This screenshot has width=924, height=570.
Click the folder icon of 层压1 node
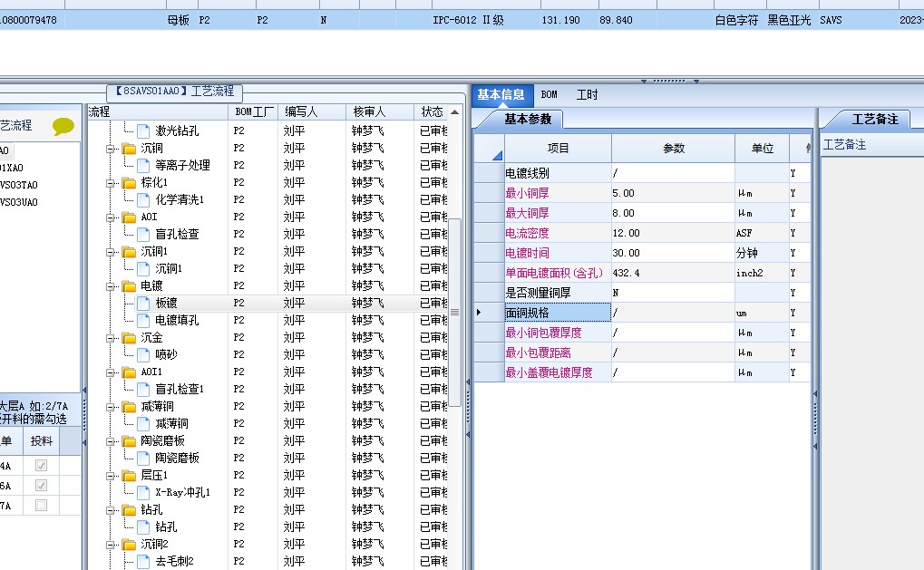click(x=129, y=475)
